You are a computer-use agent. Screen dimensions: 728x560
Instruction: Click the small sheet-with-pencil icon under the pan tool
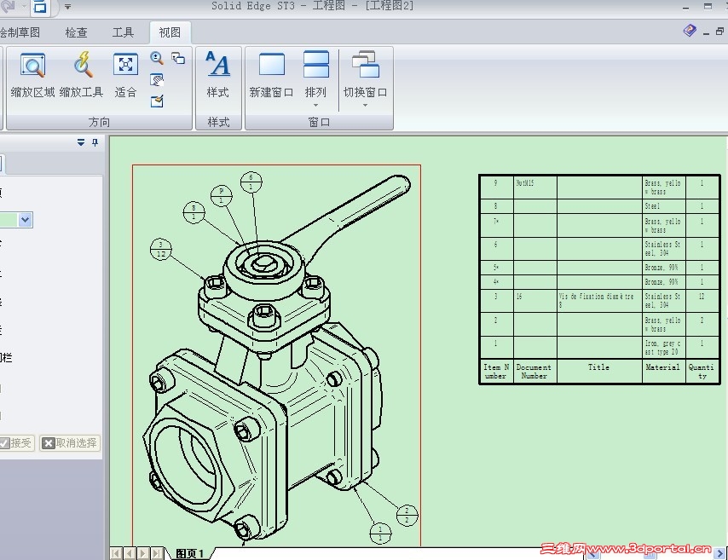tap(157, 101)
